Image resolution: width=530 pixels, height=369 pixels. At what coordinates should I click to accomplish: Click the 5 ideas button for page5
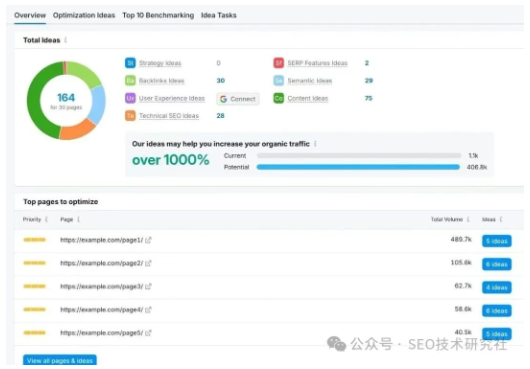pyautogui.click(x=497, y=334)
